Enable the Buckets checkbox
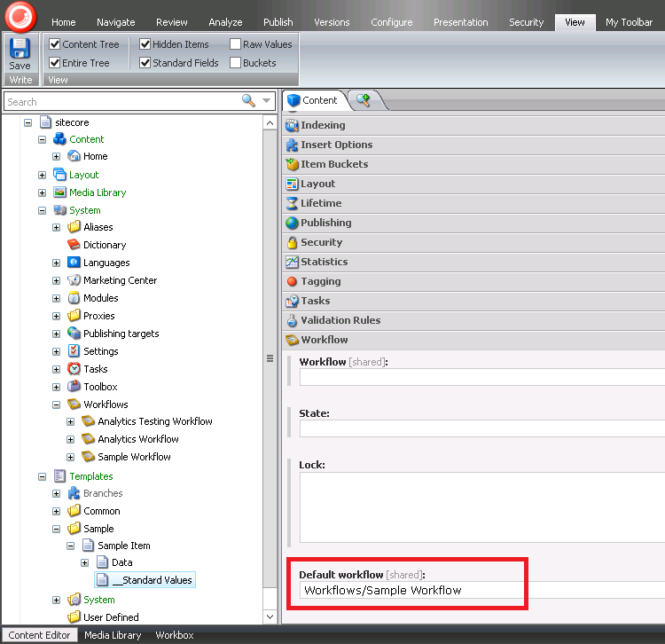Screen dimensions: 665x644 tap(235, 62)
